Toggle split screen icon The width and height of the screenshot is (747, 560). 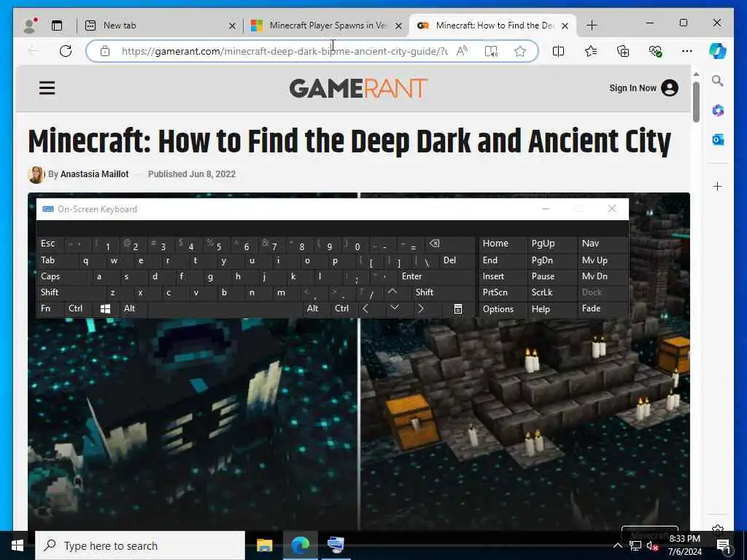(558, 51)
